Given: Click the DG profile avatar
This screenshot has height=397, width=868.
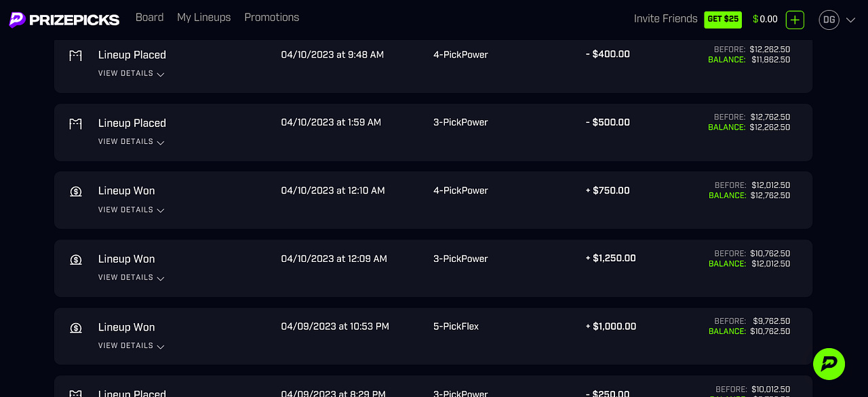Looking at the screenshot, I should click(829, 20).
